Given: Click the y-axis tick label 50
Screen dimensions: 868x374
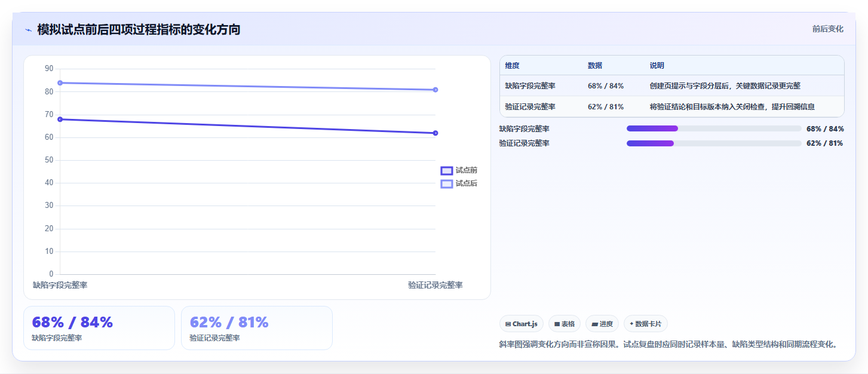Looking at the screenshot, I should pos(49,160).
